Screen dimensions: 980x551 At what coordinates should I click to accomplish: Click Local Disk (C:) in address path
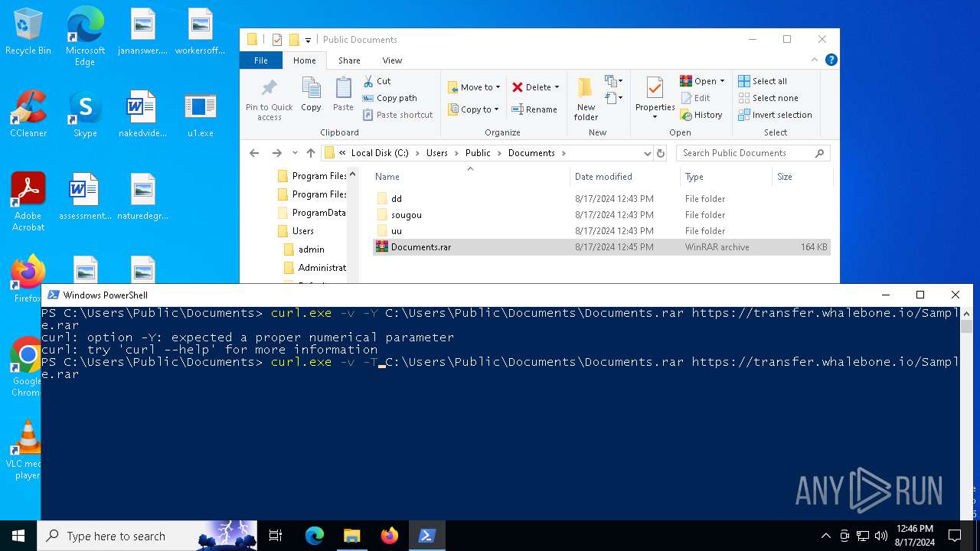coord(380,153)
